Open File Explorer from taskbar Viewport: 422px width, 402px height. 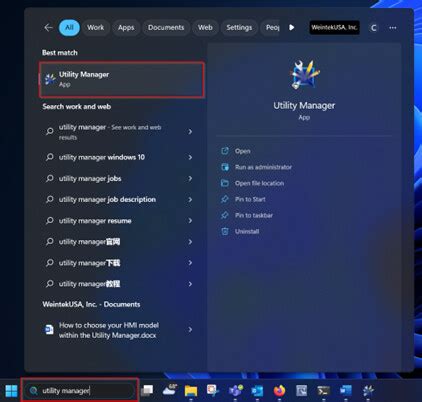(x=191, y=391)
